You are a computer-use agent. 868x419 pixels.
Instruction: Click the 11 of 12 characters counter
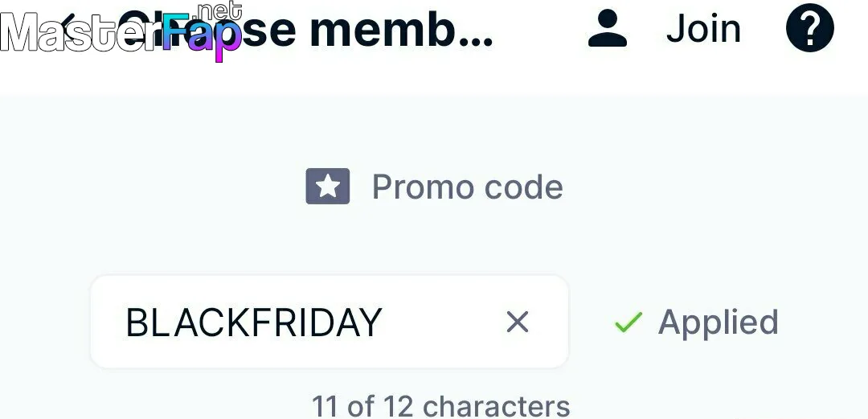click(x=440, y=406)
